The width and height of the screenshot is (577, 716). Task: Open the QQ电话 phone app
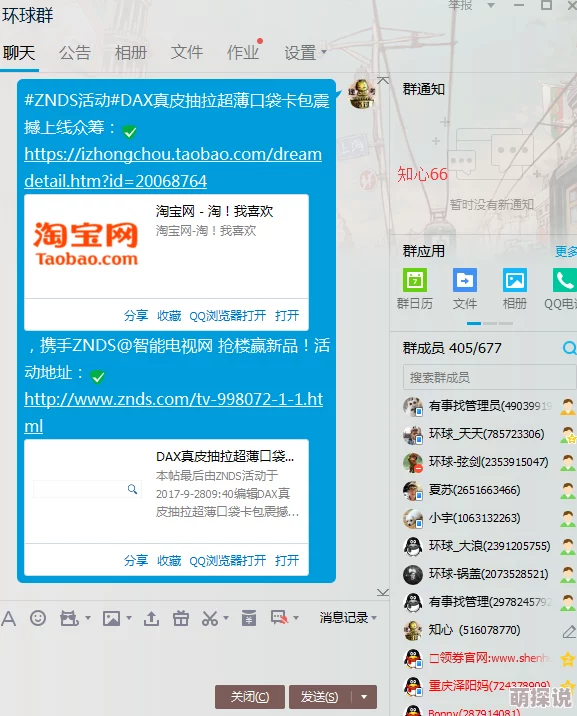(x=565, y=280)
